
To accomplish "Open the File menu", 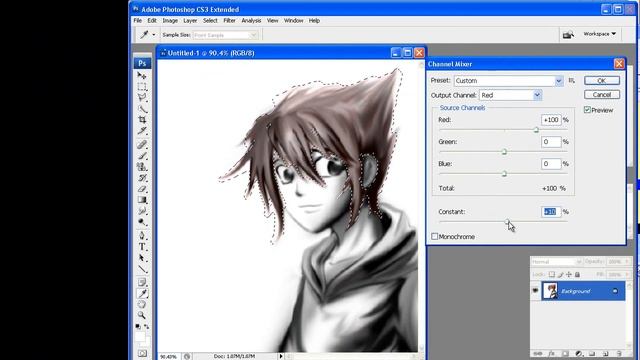I will click(x=138, y=20).
